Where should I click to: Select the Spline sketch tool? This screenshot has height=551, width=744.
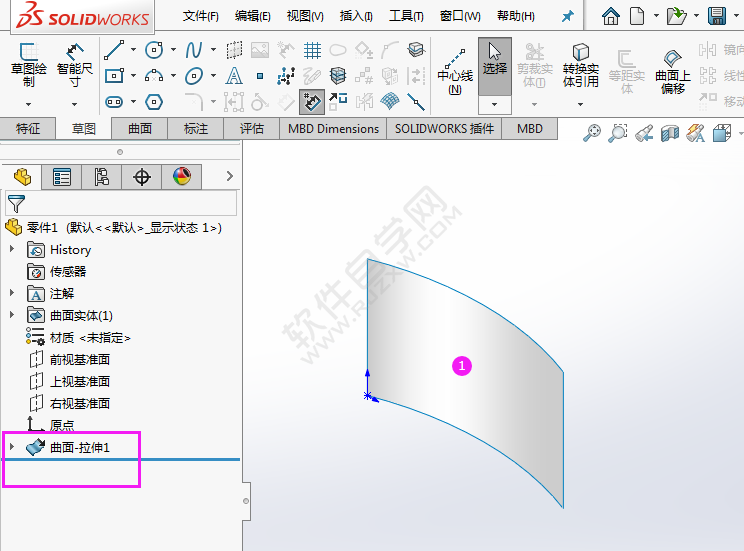point(194,50)
